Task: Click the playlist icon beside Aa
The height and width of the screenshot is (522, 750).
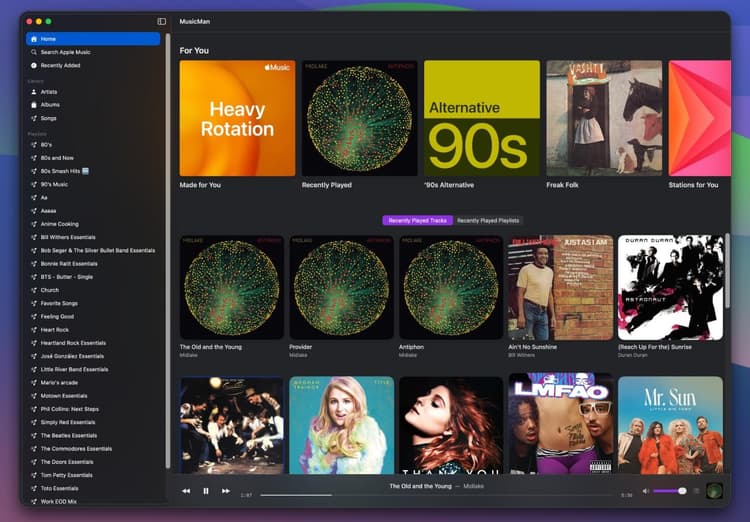Action: (34, 198)
